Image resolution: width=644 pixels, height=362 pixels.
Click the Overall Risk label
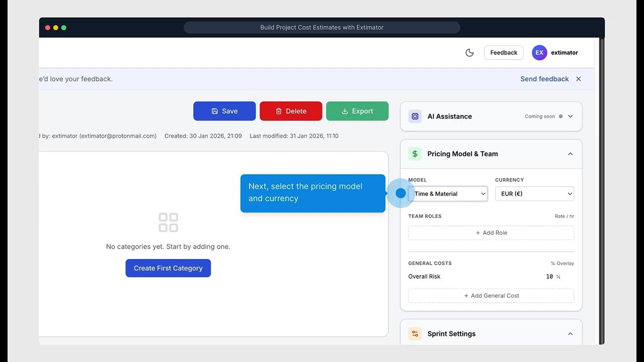point(424,277)
